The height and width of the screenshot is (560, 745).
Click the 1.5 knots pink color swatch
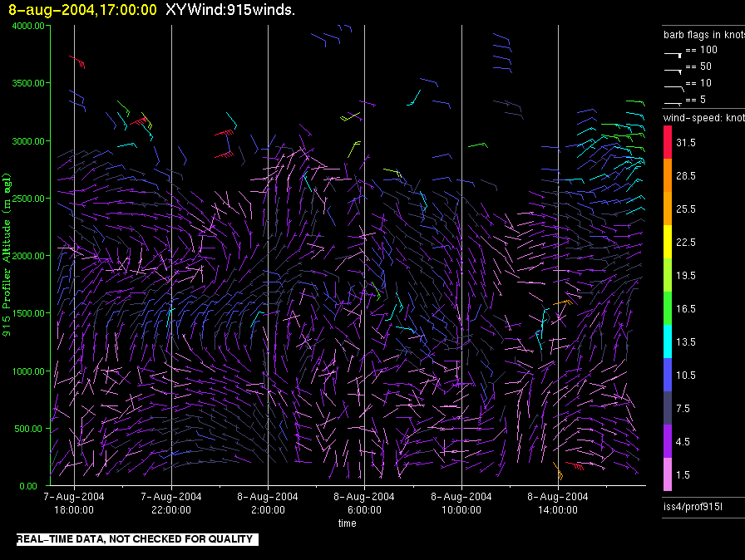pyautogui.click(x=668, y=474)
